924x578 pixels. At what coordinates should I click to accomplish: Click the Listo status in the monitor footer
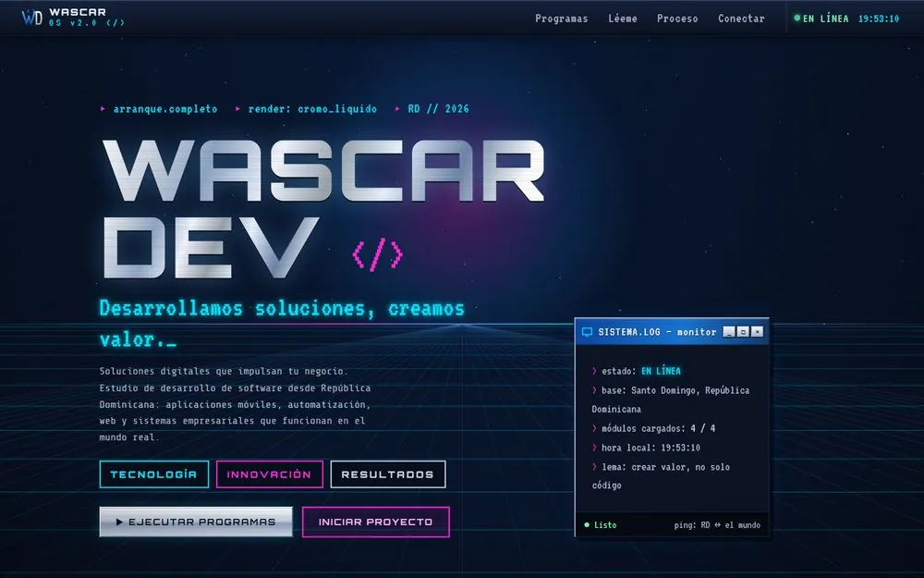coord(600,525)
